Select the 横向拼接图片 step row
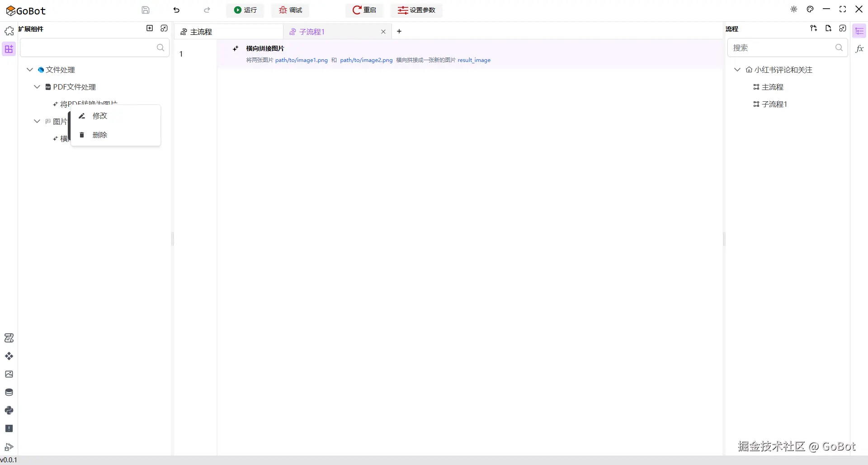Image resolution: width=868 pixels, height=465 pixels. (x=470, y=54)
